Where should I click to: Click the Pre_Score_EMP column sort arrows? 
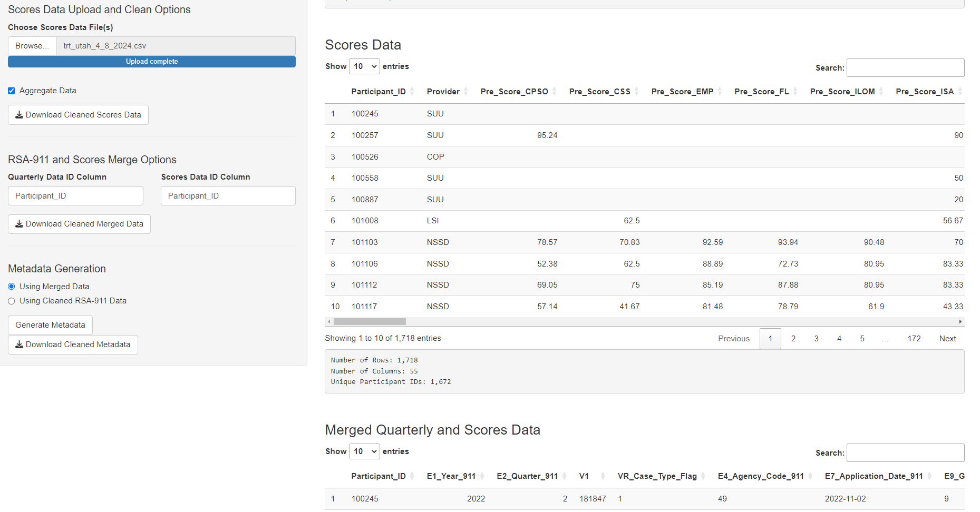point(720,92)
